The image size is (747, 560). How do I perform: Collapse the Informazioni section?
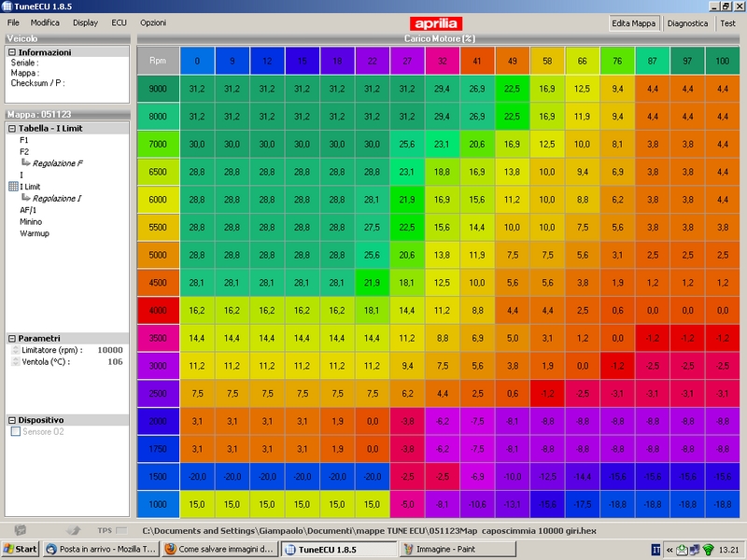(x=12, y=52)
